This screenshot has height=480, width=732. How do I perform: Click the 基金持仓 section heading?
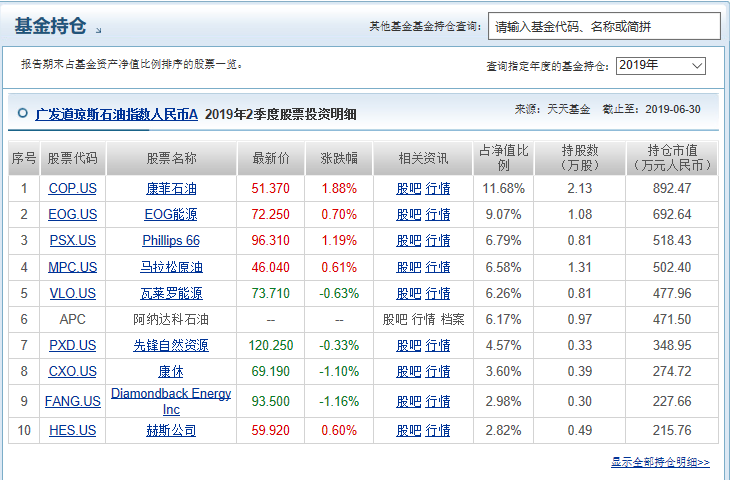[50, 26]
